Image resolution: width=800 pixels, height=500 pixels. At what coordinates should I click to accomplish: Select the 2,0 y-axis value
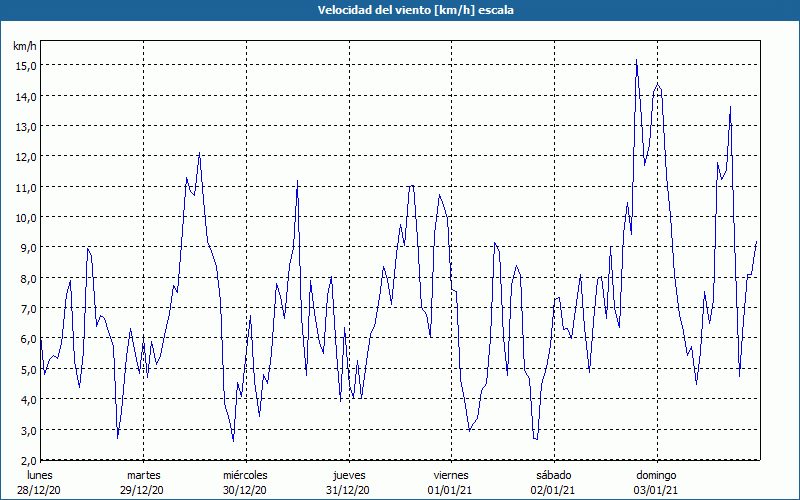[28, 460]
